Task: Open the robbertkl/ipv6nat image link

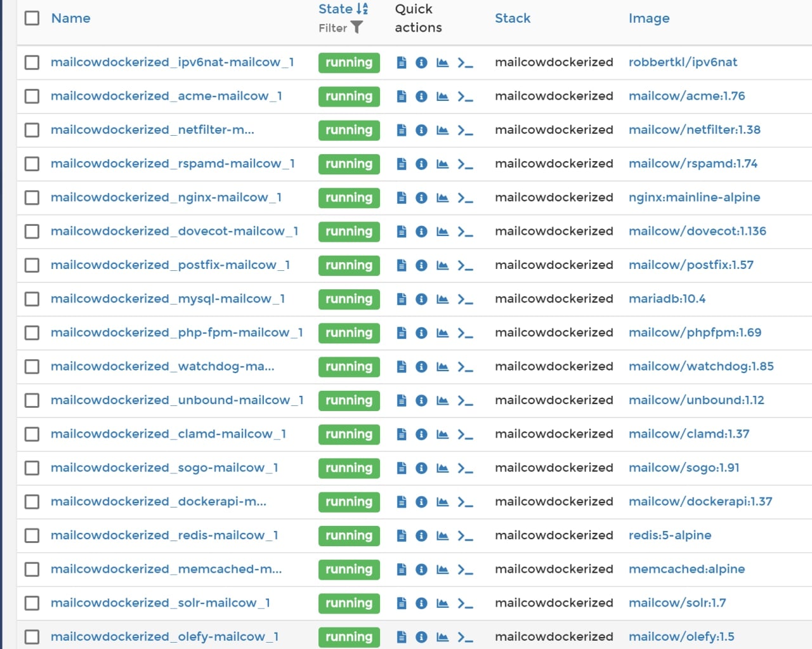Action: [683, 62]
